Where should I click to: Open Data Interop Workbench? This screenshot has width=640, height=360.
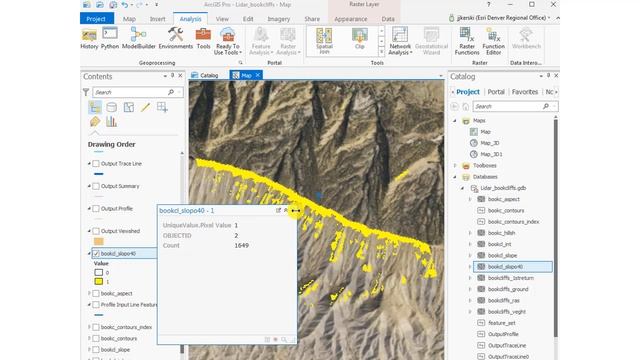[x=526, y=39]
